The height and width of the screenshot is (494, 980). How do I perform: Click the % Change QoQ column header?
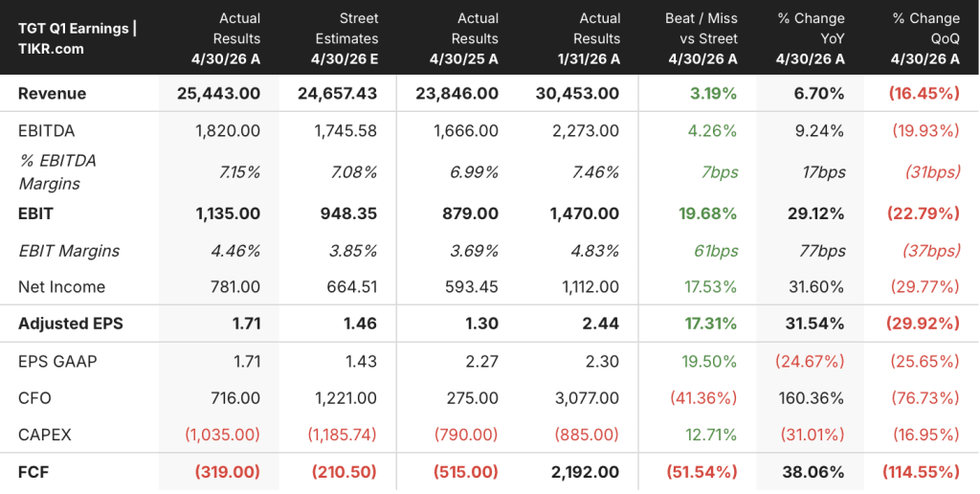point(925,38)
